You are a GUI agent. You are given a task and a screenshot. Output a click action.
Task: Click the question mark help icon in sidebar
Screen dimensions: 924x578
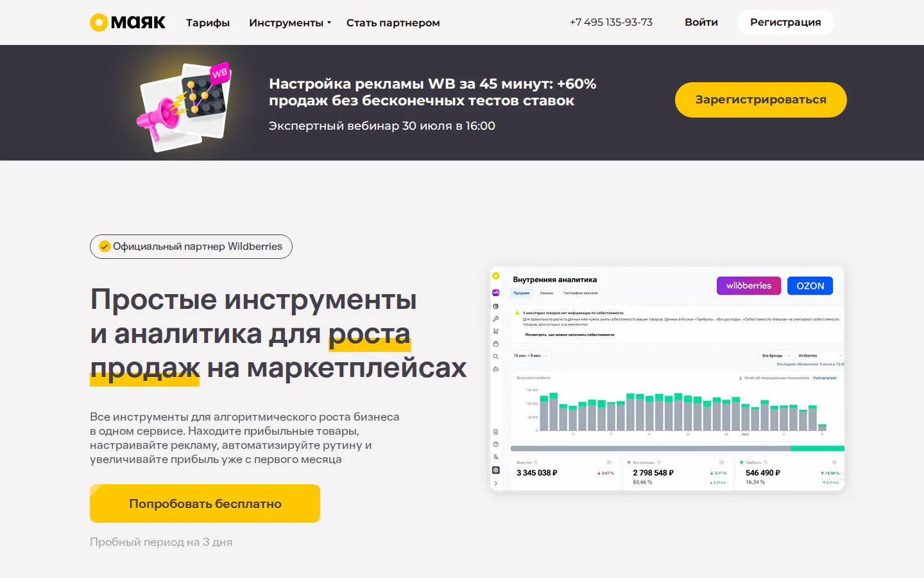[x=495, y=444]
